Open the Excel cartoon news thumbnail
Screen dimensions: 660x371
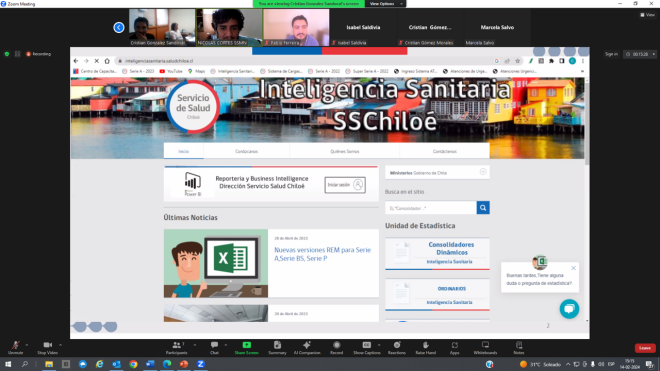(x=216, y=263)
